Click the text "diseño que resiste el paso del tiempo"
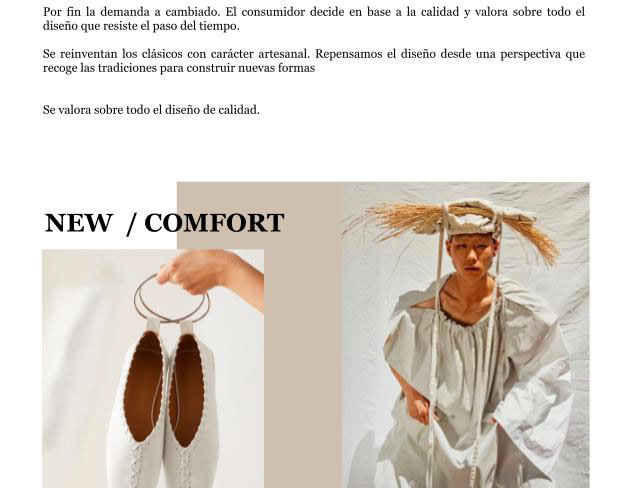The image size is (625, 488). pos(140,27)
